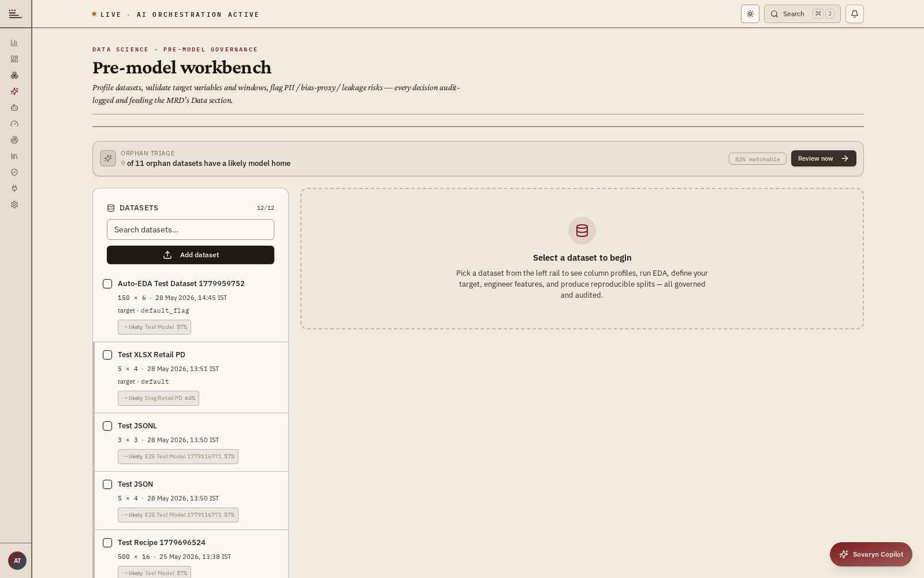
Task: Open the dashboard grid sidebar icon
Action: pyautogui.click(x=14, y=59)
